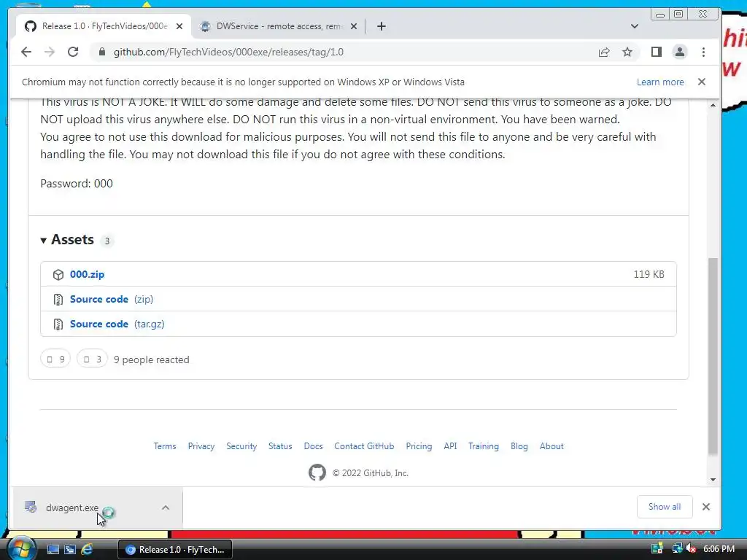Bookmark this page with the star icon

627,52
